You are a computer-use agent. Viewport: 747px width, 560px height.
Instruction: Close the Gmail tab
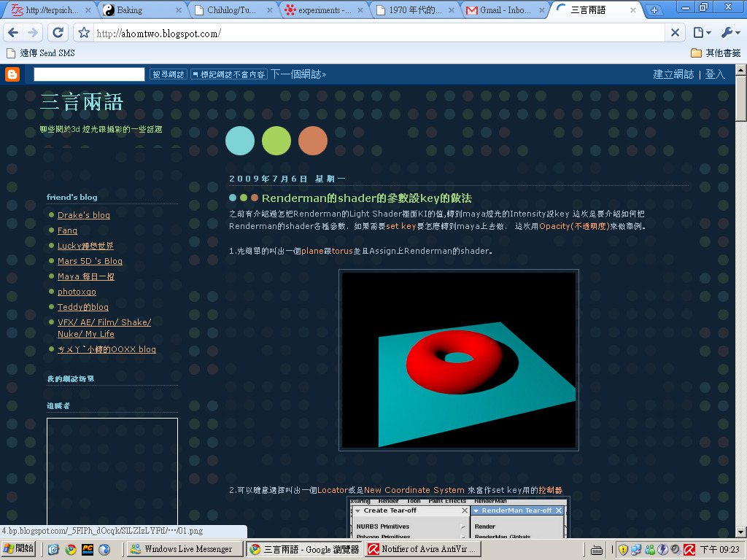click(542, 10)
